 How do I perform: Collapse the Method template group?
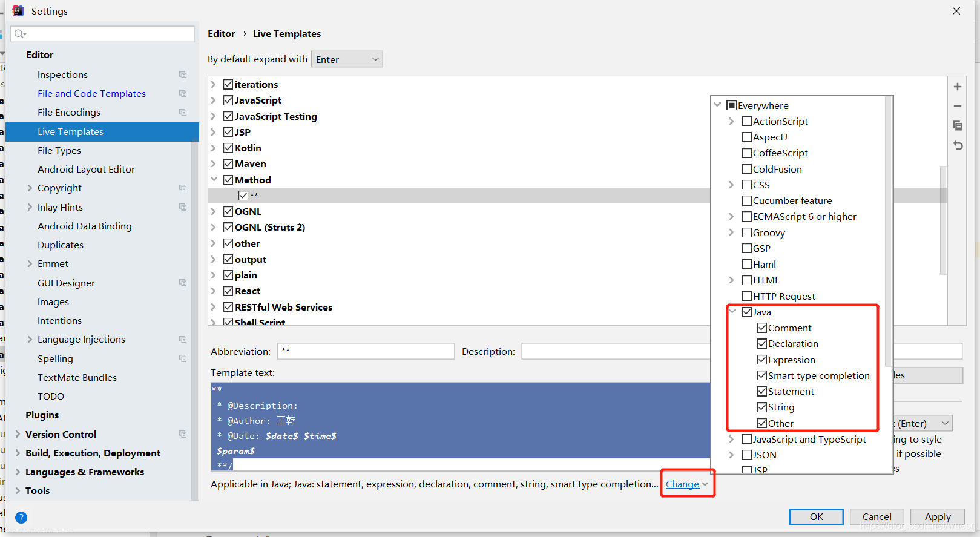(x=214, y=180)
